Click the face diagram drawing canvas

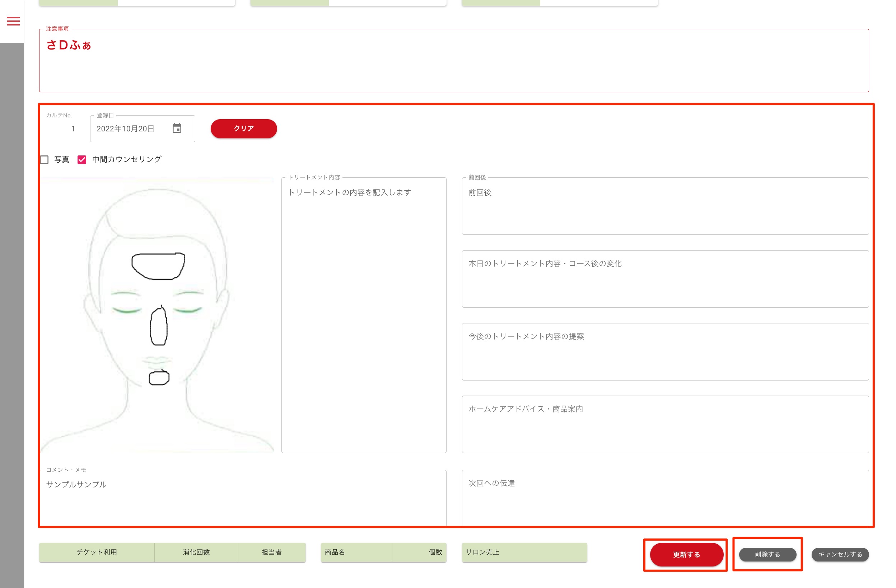(x=158, y=316)
